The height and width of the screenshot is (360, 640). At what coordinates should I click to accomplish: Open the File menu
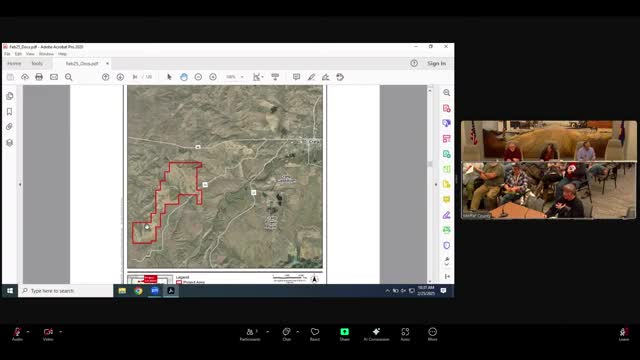7,54
